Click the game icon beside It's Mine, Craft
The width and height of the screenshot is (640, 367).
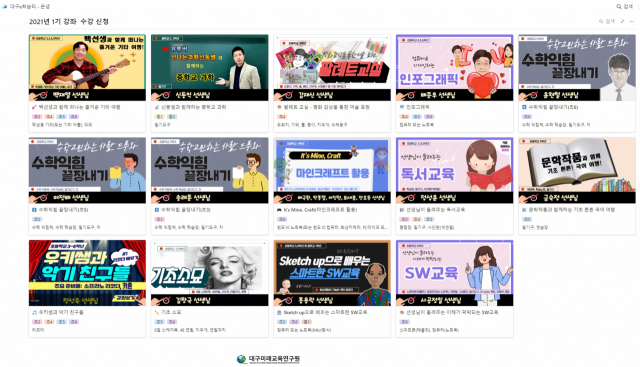pyautogui.click(x=279, y=210)
